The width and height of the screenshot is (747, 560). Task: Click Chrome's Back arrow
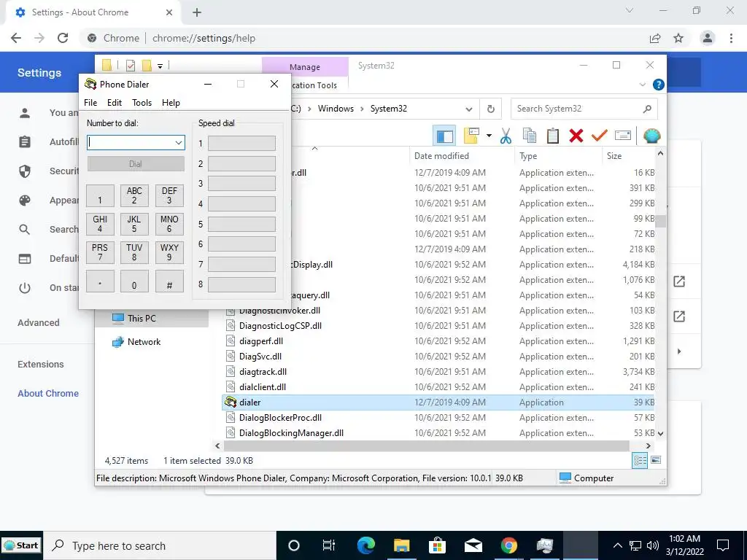pyautogui.click(x=16, y=38)
